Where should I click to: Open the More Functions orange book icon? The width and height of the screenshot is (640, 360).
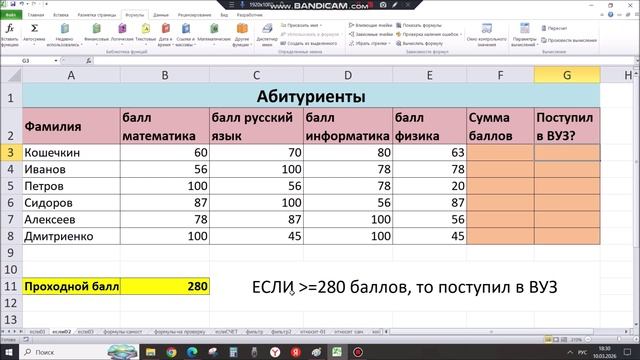tap(242, 29)
